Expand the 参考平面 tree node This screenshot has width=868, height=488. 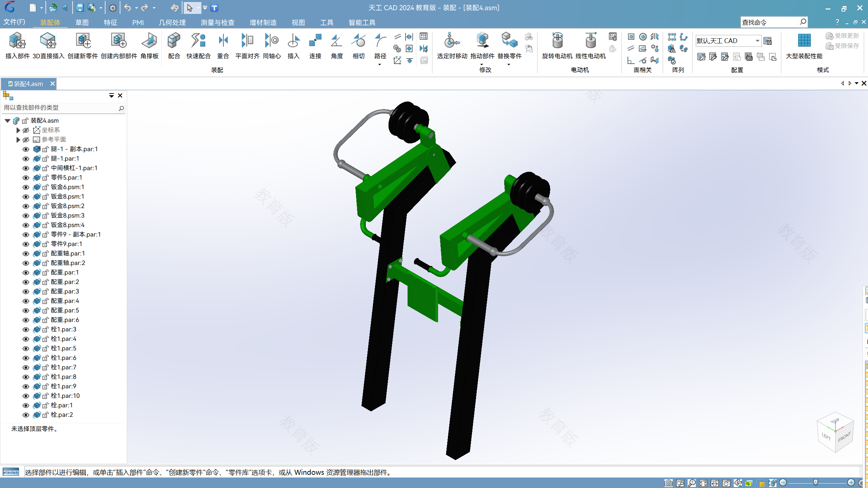(x=18, y=140)
